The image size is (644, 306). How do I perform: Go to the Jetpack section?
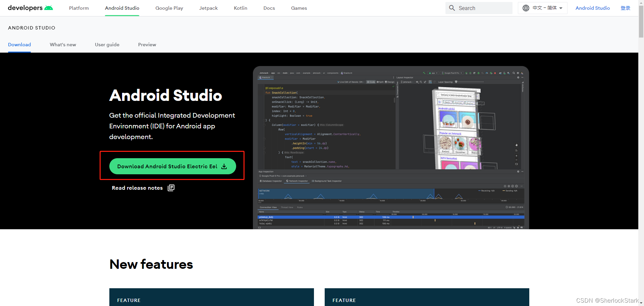click(x=208, y=8)
